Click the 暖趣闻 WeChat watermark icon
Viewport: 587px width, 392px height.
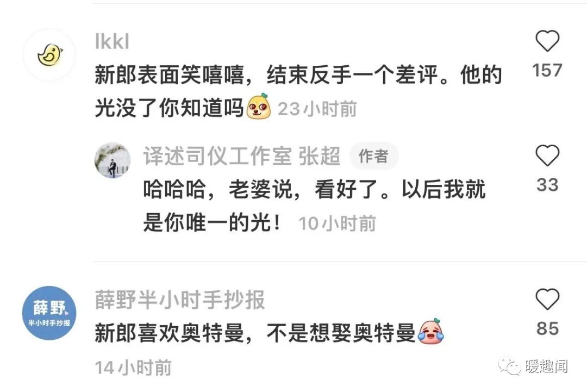coord(509,366)
